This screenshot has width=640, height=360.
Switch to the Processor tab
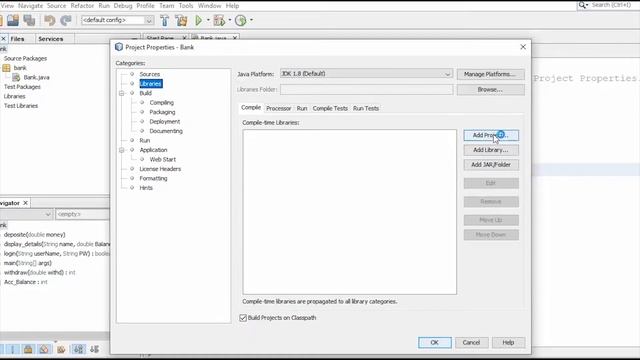[279, 108]
